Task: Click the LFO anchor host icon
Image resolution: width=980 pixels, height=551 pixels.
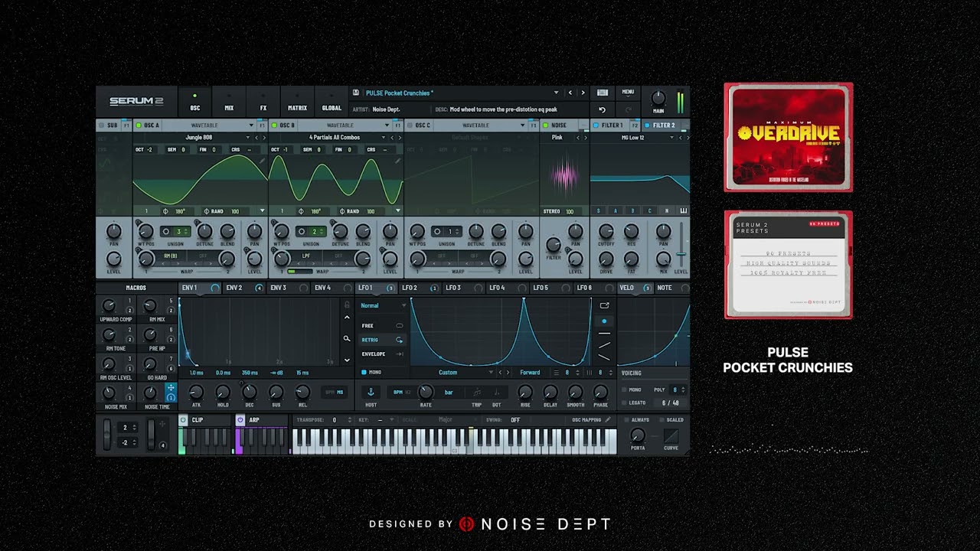Action: tap(371, 392)
